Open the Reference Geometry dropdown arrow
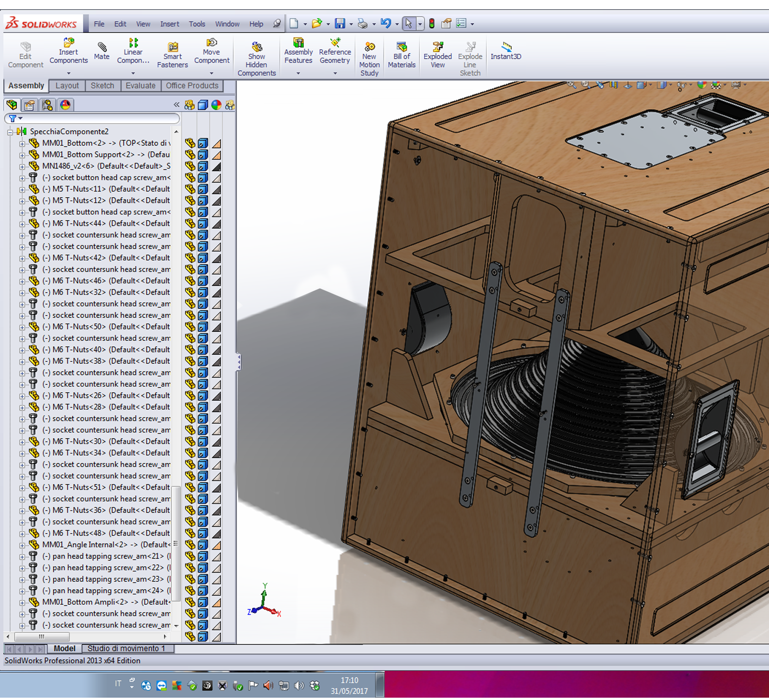 [335, 73]
